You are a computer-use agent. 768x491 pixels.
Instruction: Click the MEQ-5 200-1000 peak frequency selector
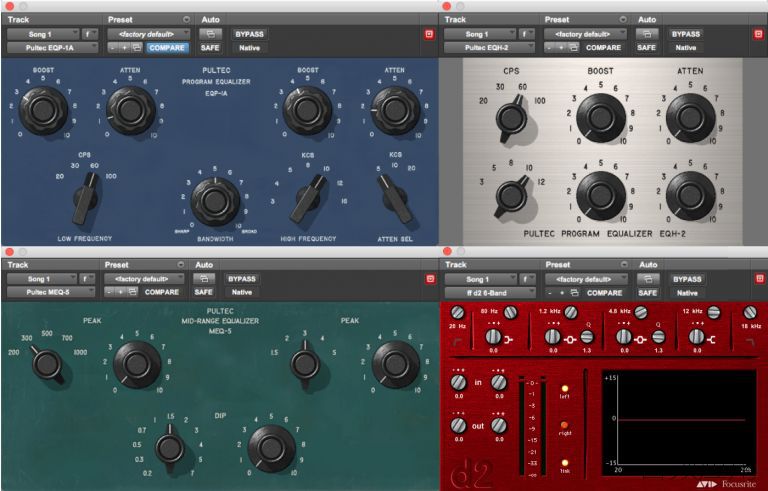coord(48,365)
